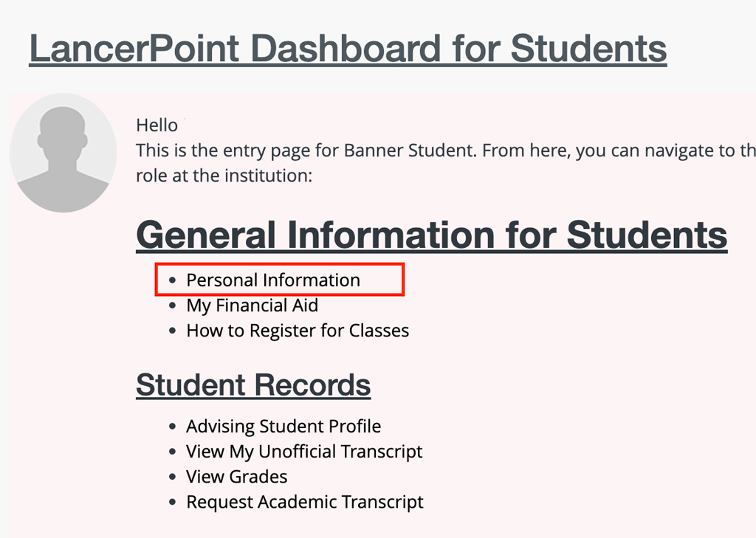Open the LancerPoint Dashboard for Students heading link
This screenshot has width=756, height=538.
(348, 49)
